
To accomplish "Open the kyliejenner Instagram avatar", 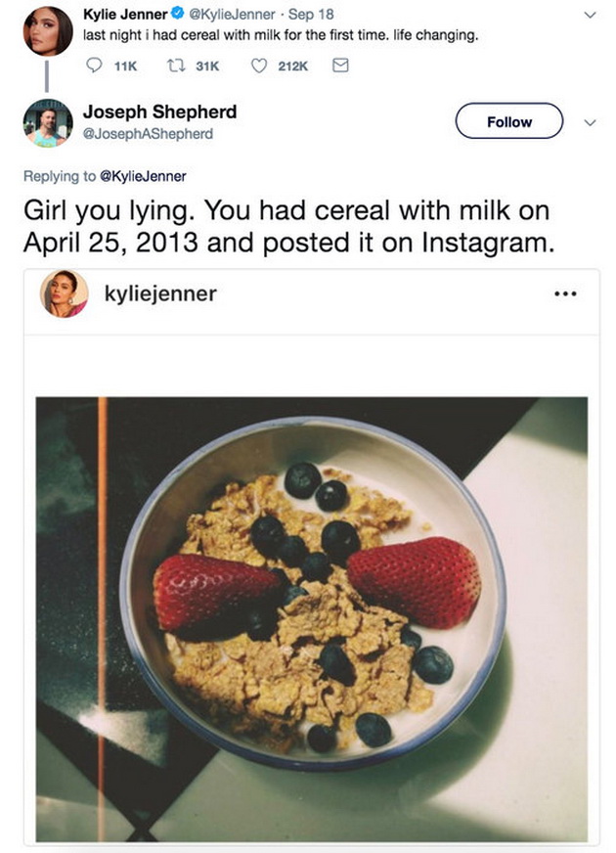I will (x=65, y=293).
